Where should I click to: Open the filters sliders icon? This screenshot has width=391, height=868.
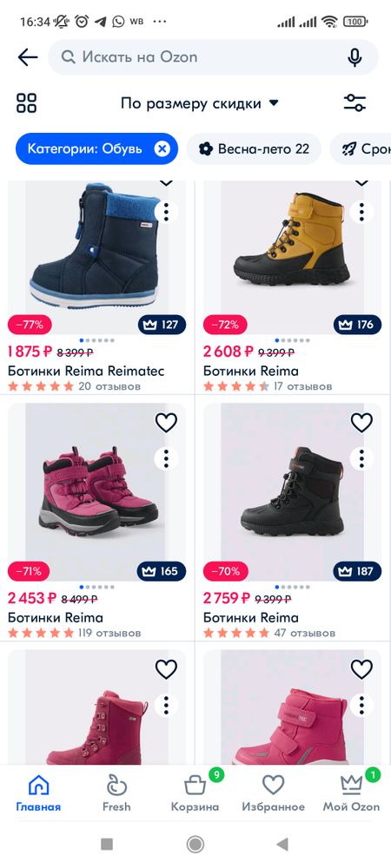click(355, 103)
